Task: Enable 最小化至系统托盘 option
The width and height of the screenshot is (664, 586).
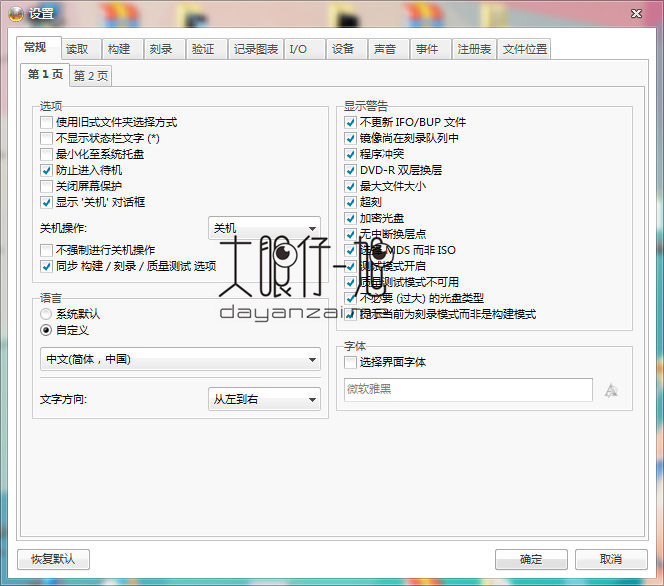Action: (x=92, y=154)
